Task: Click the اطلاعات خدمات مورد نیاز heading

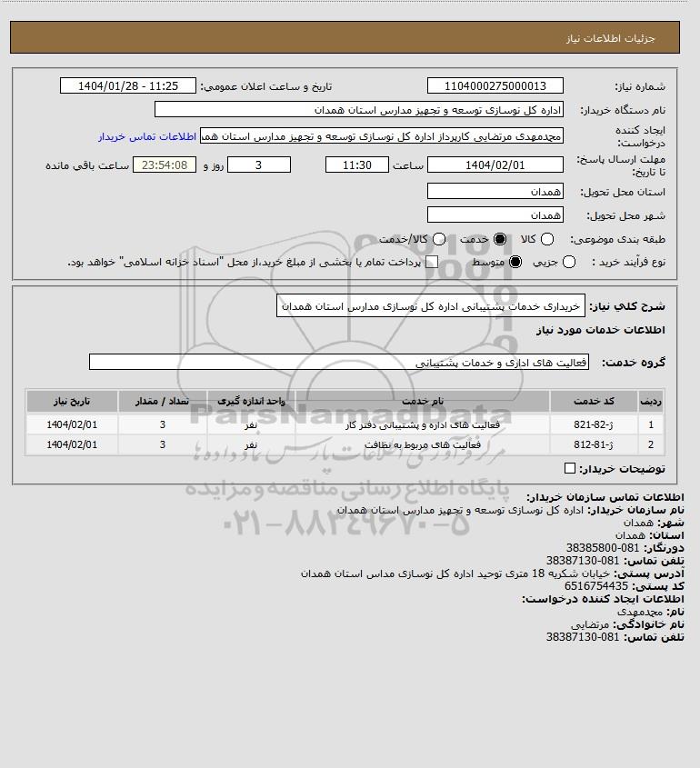Action: (x=601, y=330)
